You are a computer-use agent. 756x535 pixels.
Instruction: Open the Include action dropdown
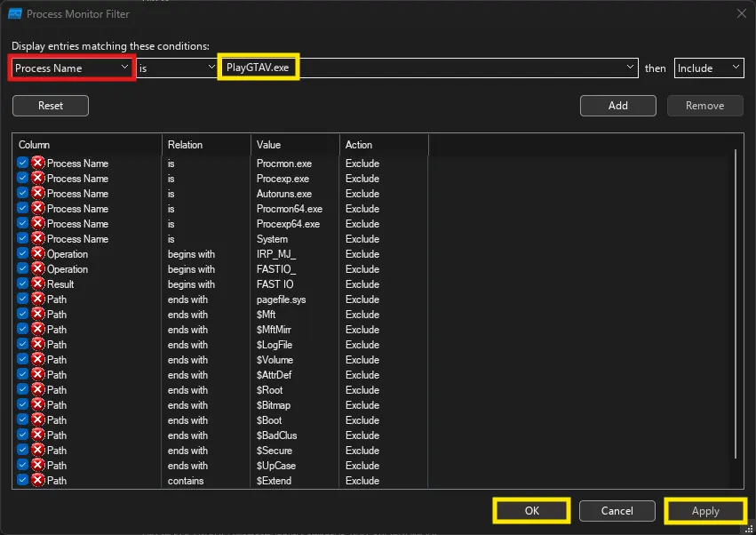point(709,68)
